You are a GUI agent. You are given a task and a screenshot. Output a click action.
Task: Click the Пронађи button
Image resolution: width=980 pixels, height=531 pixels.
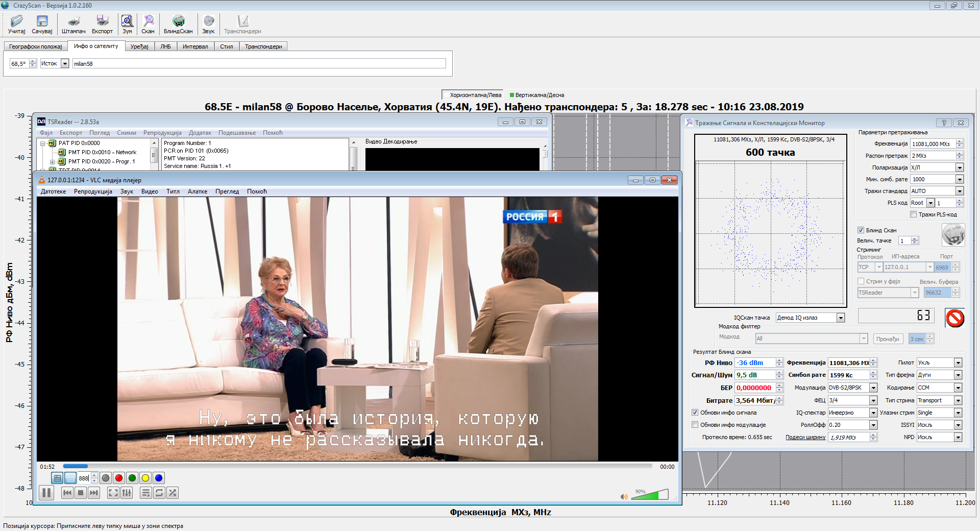tap(888, 339)
